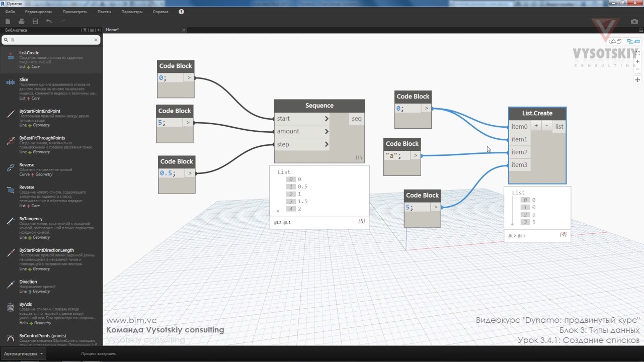
Task: Export the workspace as image via camera icon
Action: point(634,22)
